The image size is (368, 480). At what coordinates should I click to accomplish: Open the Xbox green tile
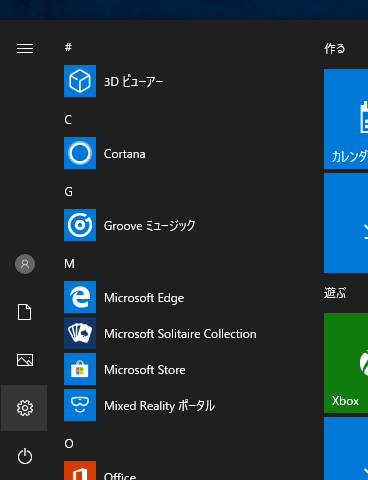point(346,363)
